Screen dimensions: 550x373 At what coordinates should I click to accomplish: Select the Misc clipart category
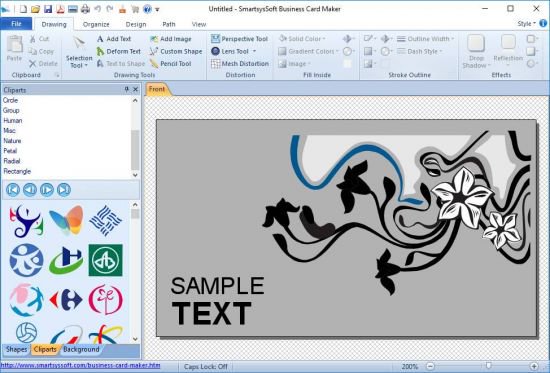[x=9, y=131]
